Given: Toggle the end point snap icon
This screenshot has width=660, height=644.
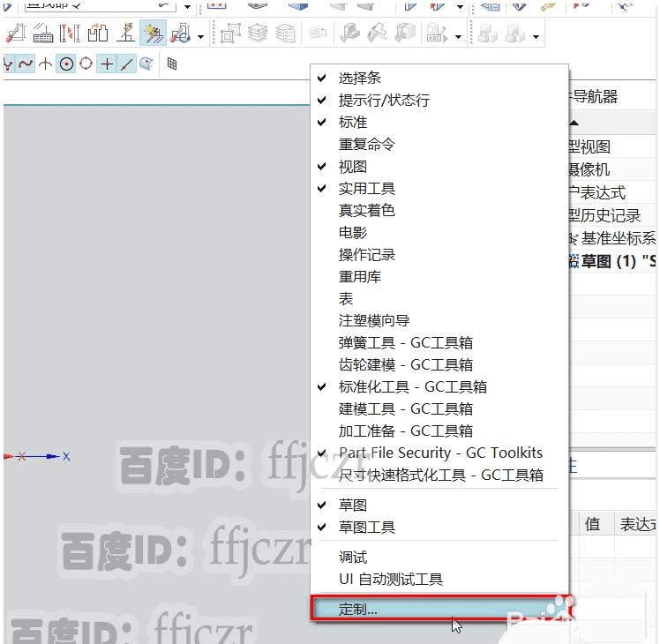Looking at the screenshot, I should (x=9, y=64).
